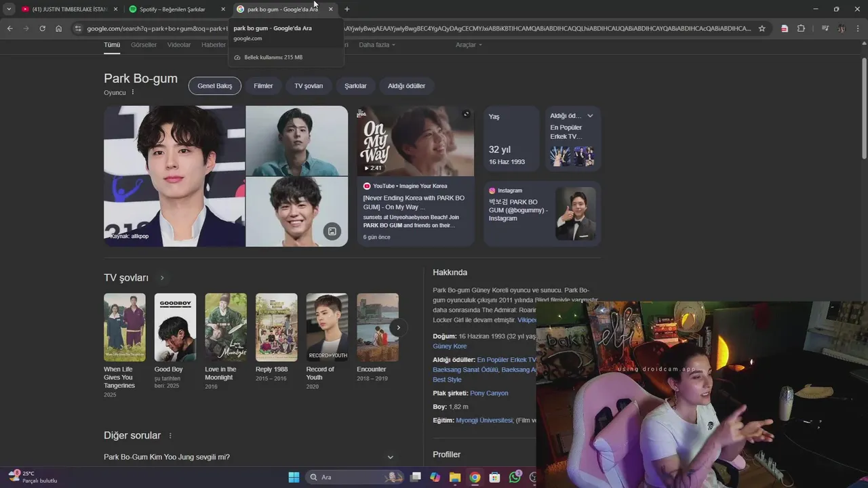
Task: Expand the Daha fazla dropdown
Action: pyautogui.click(x=377, y=45)
